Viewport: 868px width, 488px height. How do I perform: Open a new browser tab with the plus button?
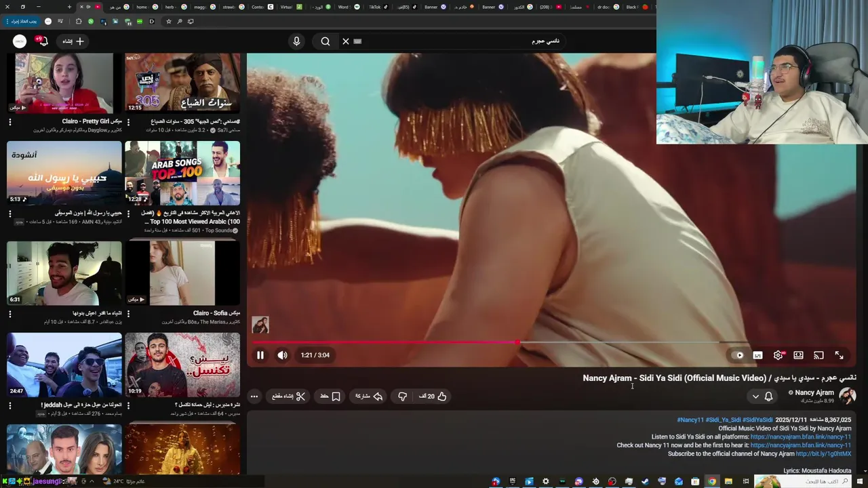point(69,7)
